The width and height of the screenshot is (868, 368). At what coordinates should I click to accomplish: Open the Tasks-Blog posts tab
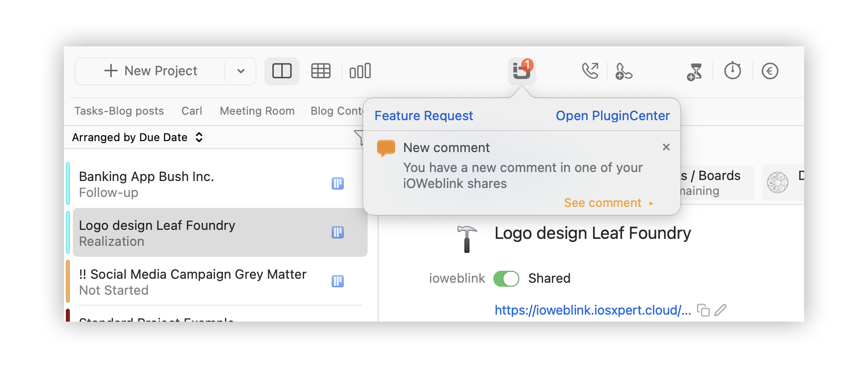coord(119,111)
